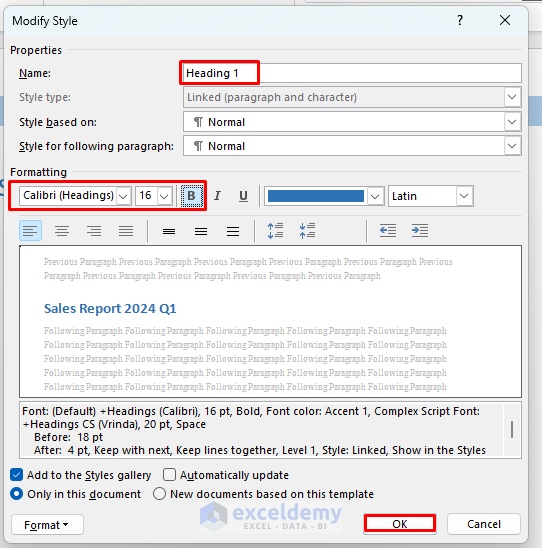Toggle Bold formatting button

(191, 196)
